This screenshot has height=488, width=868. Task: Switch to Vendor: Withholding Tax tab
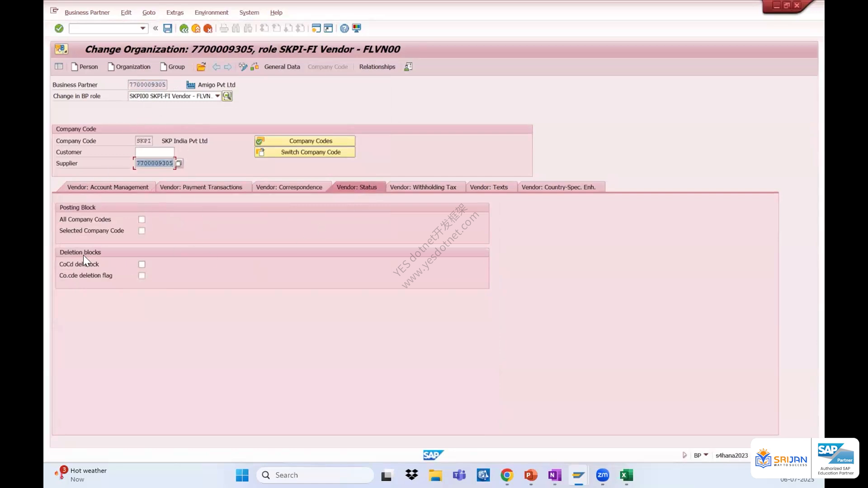click(x=423, y=187)
